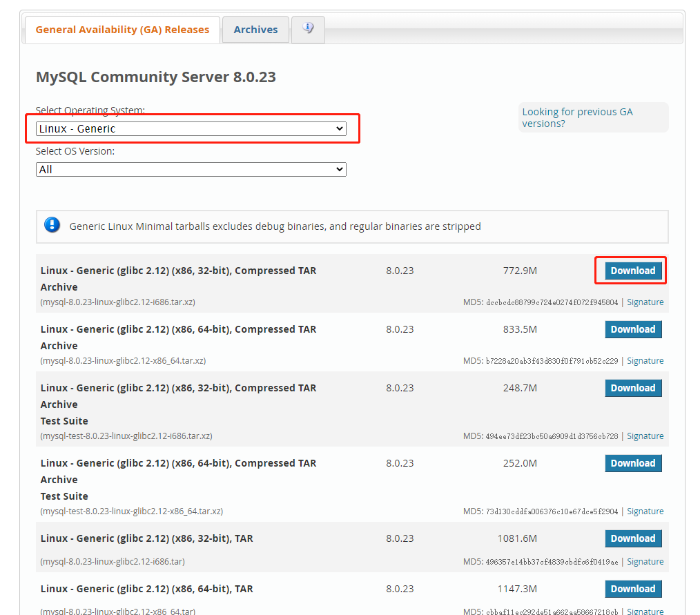
Task: Download the 32-bit Compressed TAR Archive 772.9M
Action: (x=633, y=271)
